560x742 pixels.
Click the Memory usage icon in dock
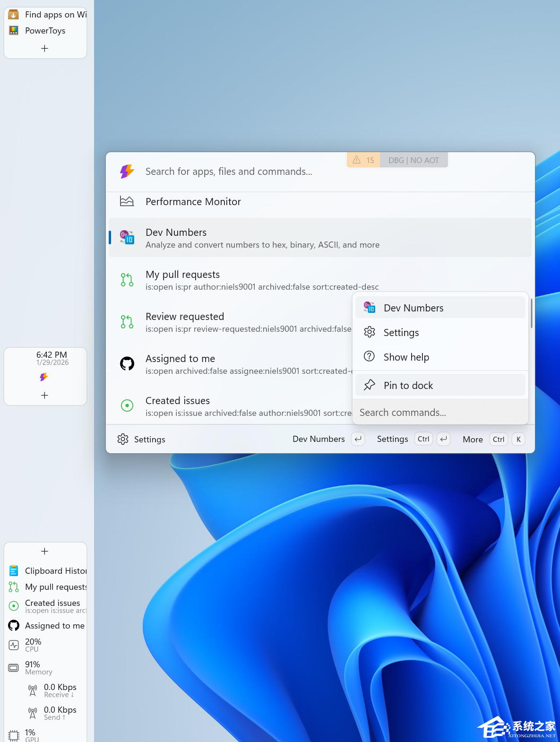coord(14,668)
